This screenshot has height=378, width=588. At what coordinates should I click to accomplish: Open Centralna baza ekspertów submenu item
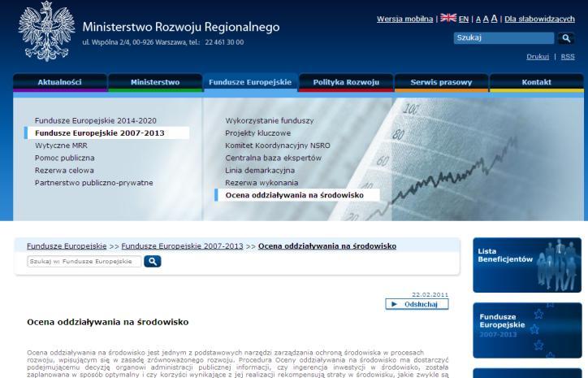click(x=273, y=158)
